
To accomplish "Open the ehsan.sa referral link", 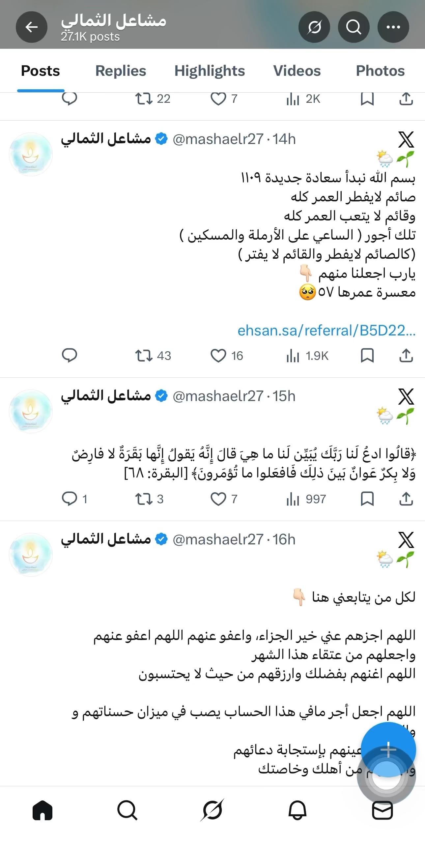I will pyautogui.click(x=326, y=331).
